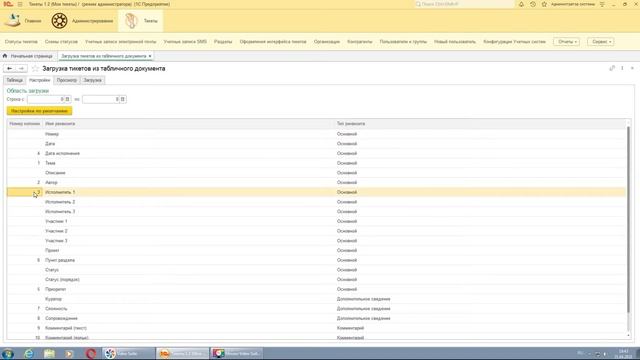Open the title bar settings dropdown icon
This screenshot has height=360, width=640.
click(x=602, y=4)
